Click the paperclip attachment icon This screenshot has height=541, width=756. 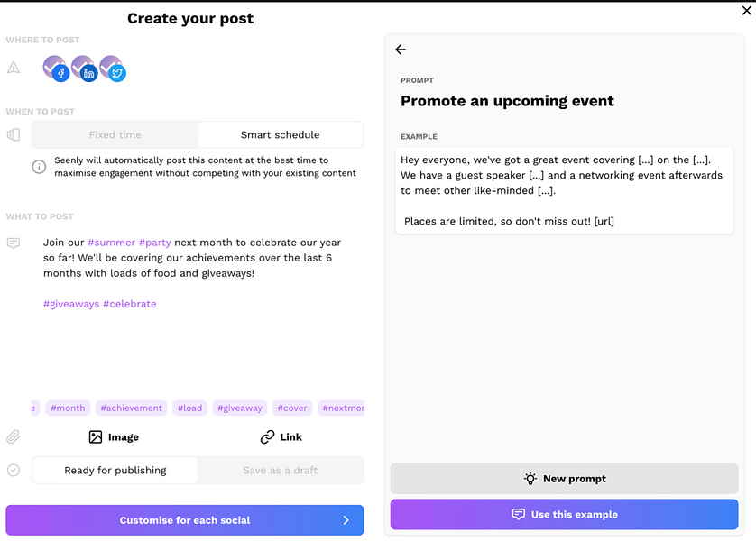click(14, 437)
